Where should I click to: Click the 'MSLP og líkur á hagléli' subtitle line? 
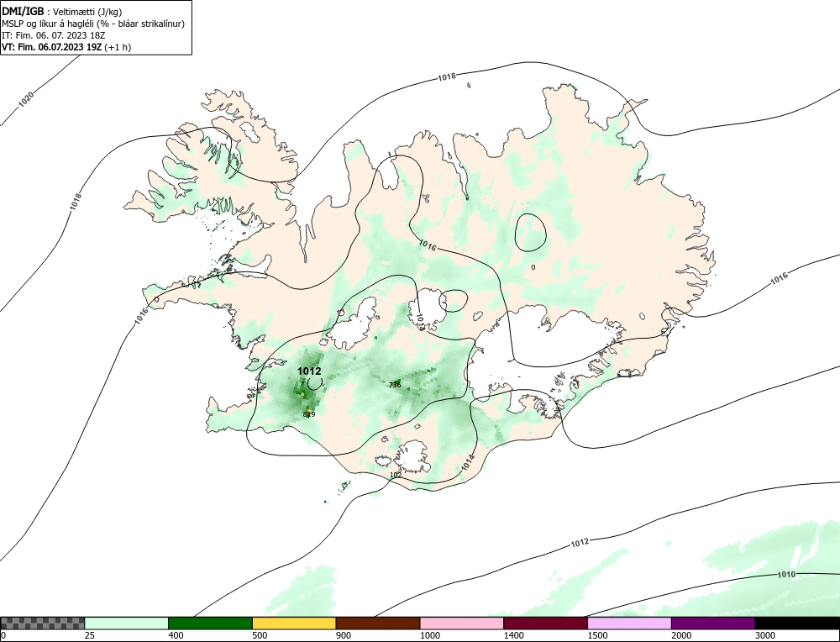pyautogui.click(x=93, y=24)
